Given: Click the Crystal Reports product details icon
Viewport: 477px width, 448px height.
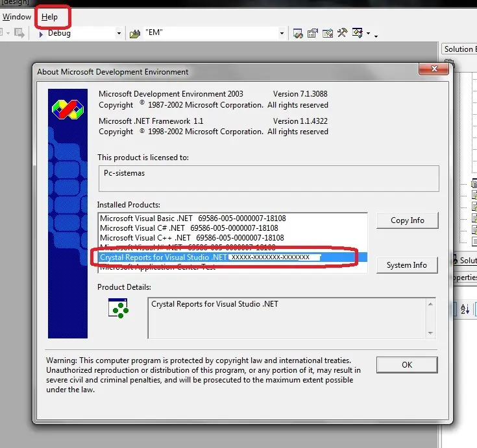Looking at the screenshot, I should tap(118, 308).
